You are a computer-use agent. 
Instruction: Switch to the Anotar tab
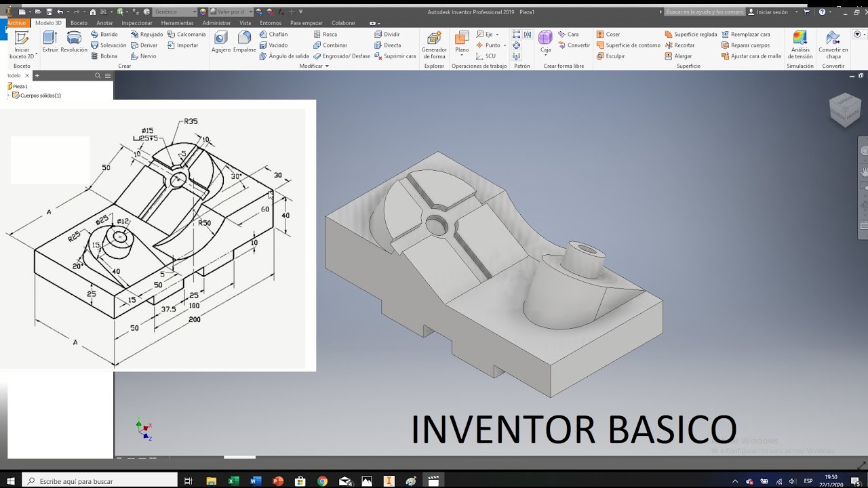104,22
